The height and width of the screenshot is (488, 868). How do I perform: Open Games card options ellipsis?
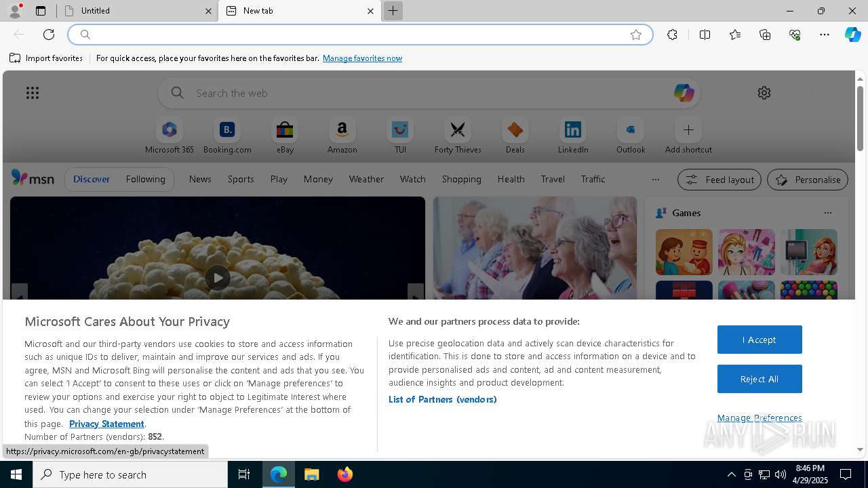coord(827,213)
